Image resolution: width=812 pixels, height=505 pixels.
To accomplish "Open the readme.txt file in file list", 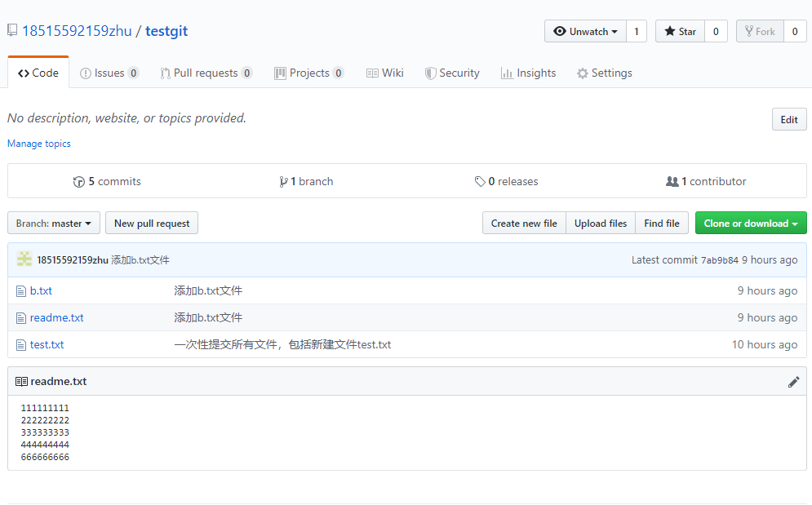I will click(x=57, y=318).
